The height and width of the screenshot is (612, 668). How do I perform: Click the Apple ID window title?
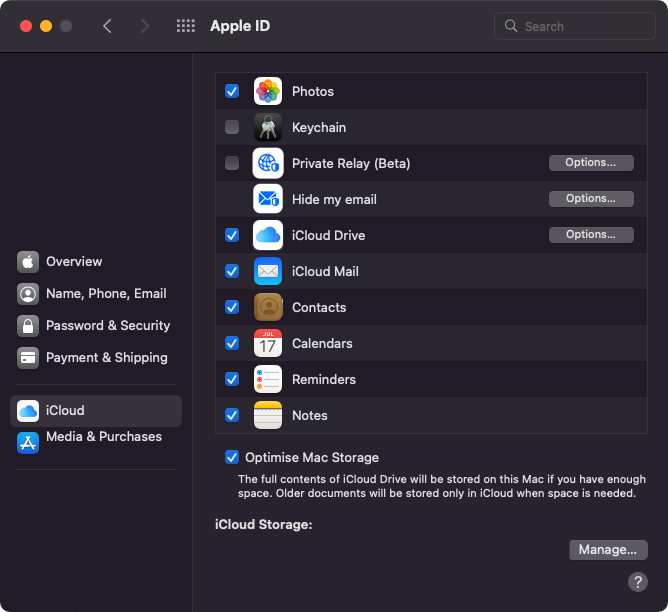(240, 26)
